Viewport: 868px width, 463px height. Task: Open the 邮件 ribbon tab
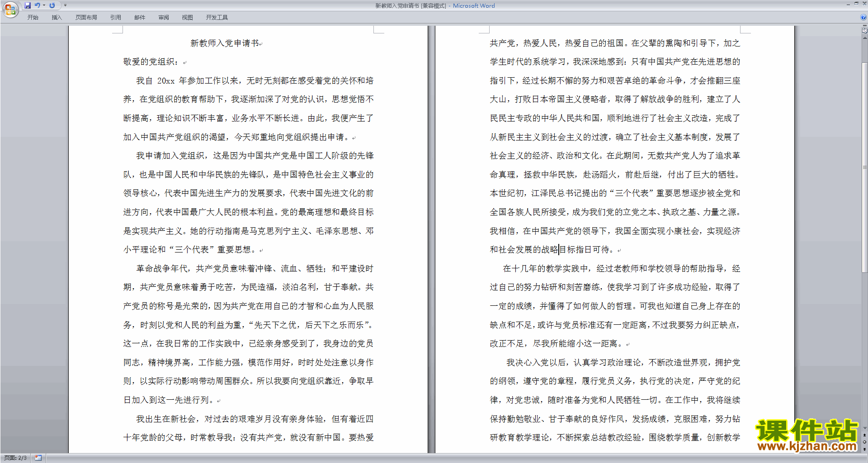[140, 18]
